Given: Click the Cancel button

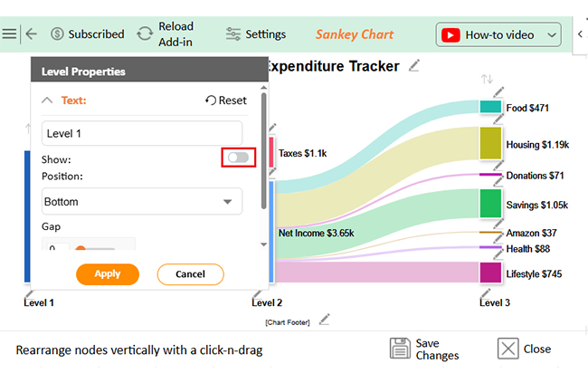Looking at the screenshot, I should pos(191,274).
